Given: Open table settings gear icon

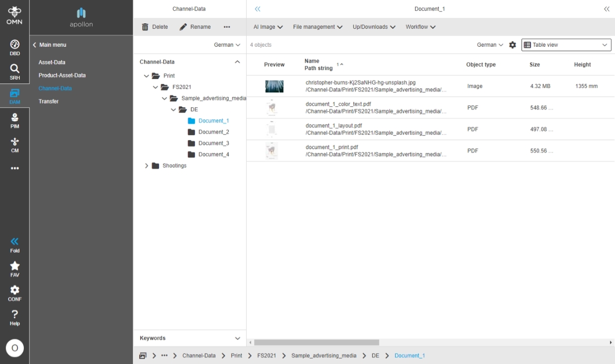Looking at the screenshot, I should 513,45.
